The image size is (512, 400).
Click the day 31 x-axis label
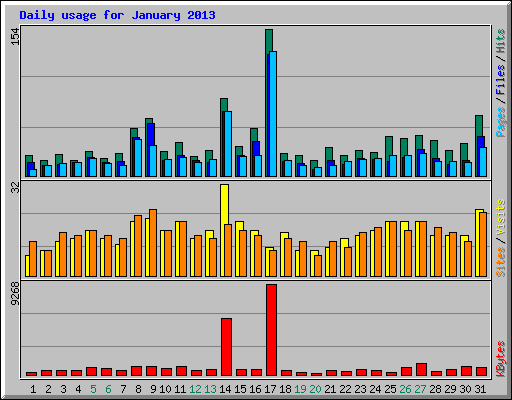click(480, 389)
